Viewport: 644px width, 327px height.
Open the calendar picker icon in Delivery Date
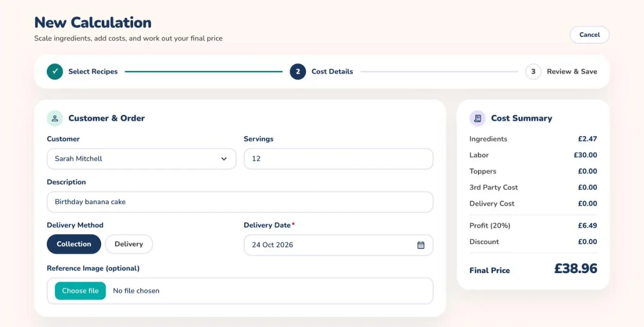(x=421, y=245)
